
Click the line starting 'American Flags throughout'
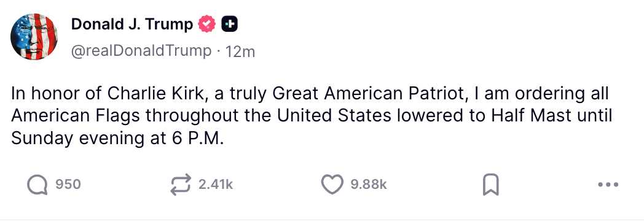(312, 117)
